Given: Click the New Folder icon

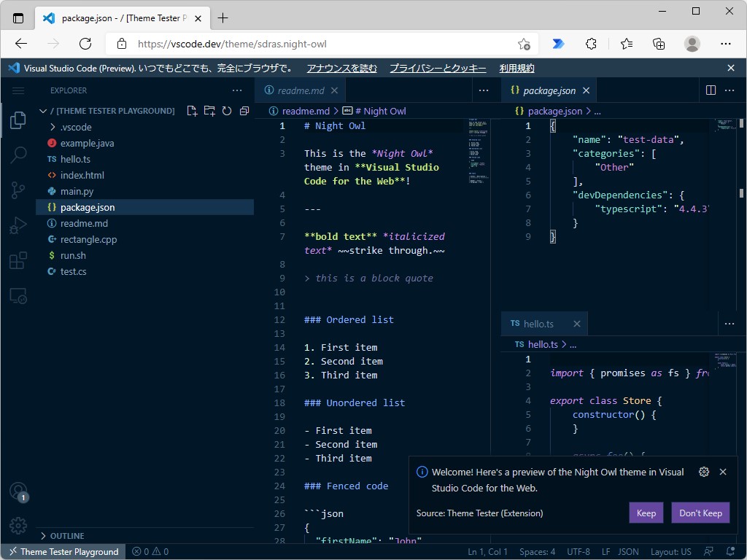Looking at the screenshot, I should coord(209,110).
